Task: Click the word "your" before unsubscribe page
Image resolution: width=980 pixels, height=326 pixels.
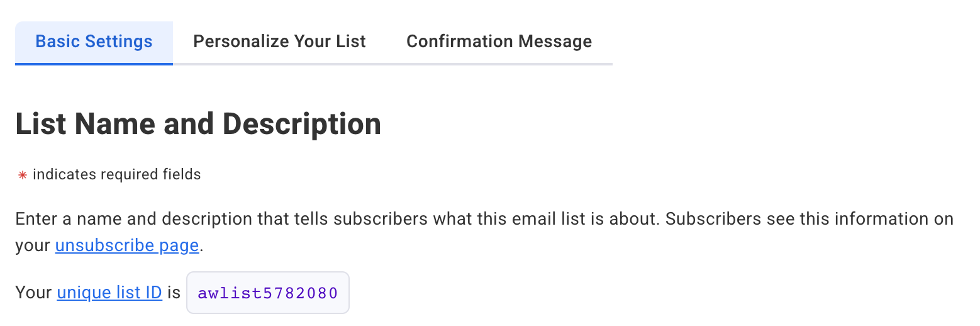Action: (33, 245)
